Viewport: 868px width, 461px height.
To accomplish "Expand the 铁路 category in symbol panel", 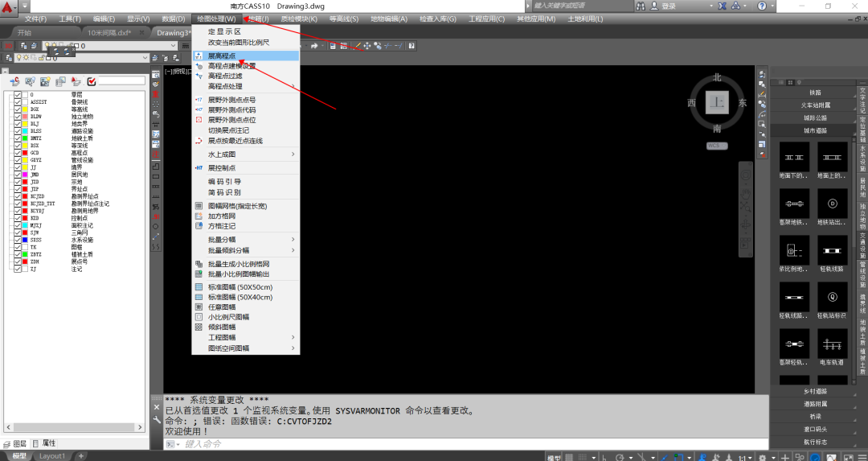I will coord(813,93).
